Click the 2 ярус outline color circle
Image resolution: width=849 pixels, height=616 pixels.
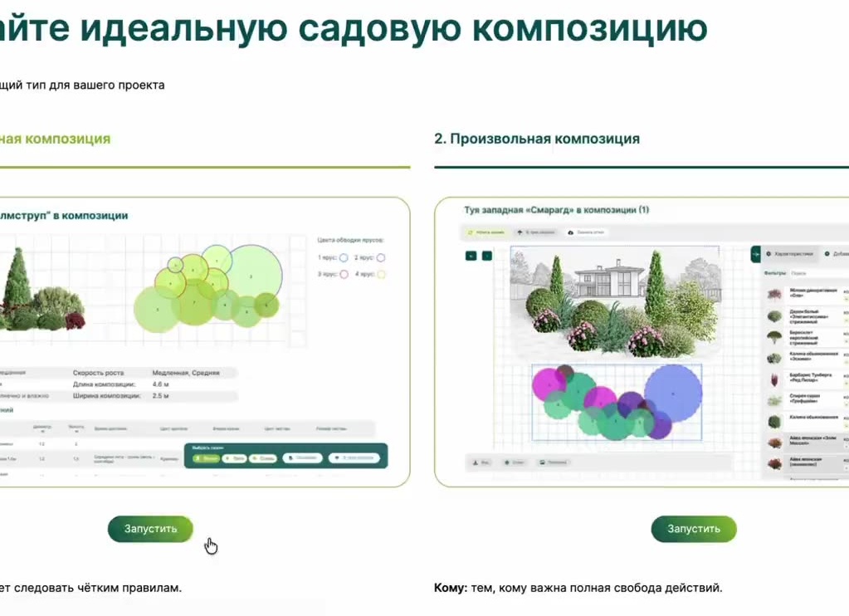381,258
